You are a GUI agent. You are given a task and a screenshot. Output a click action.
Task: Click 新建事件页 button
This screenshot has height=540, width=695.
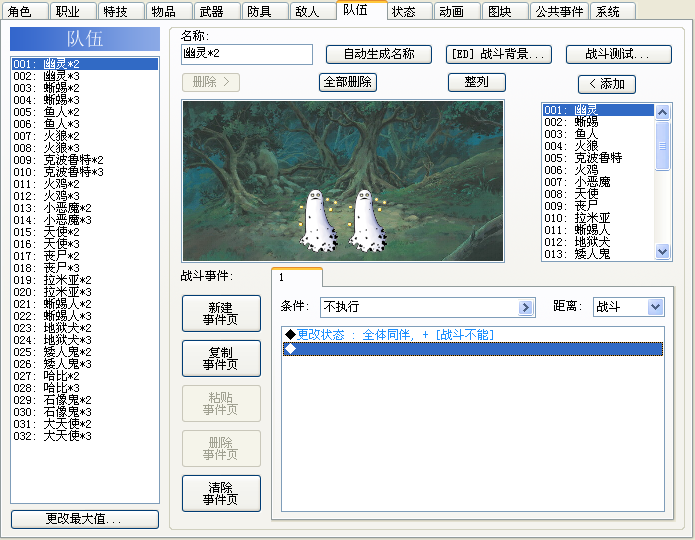tap(221, 313)
